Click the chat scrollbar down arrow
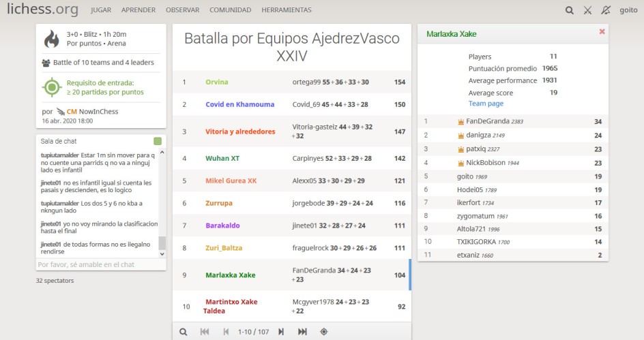The height and width of the screenshot is (340, 644). (162, 253)
